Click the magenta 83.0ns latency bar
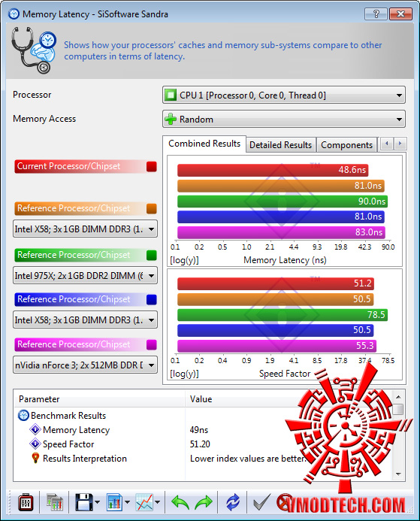420x521 pixels. point(281,232)
